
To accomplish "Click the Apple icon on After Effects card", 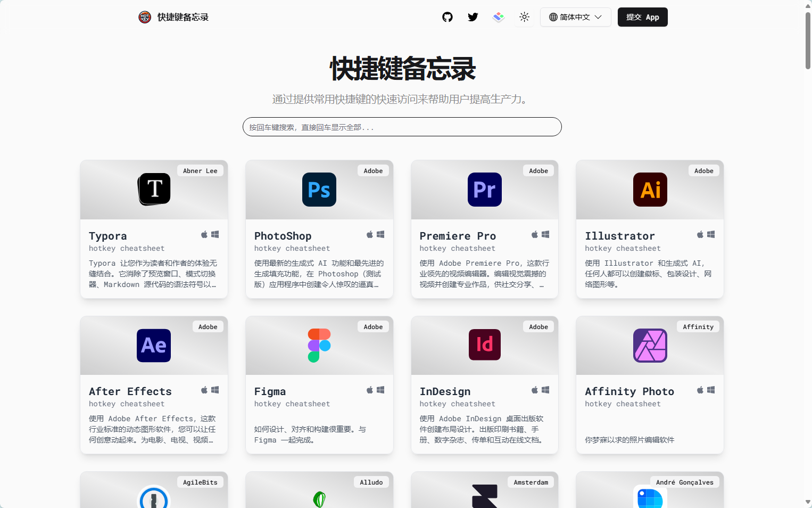I will click(204, 390).
